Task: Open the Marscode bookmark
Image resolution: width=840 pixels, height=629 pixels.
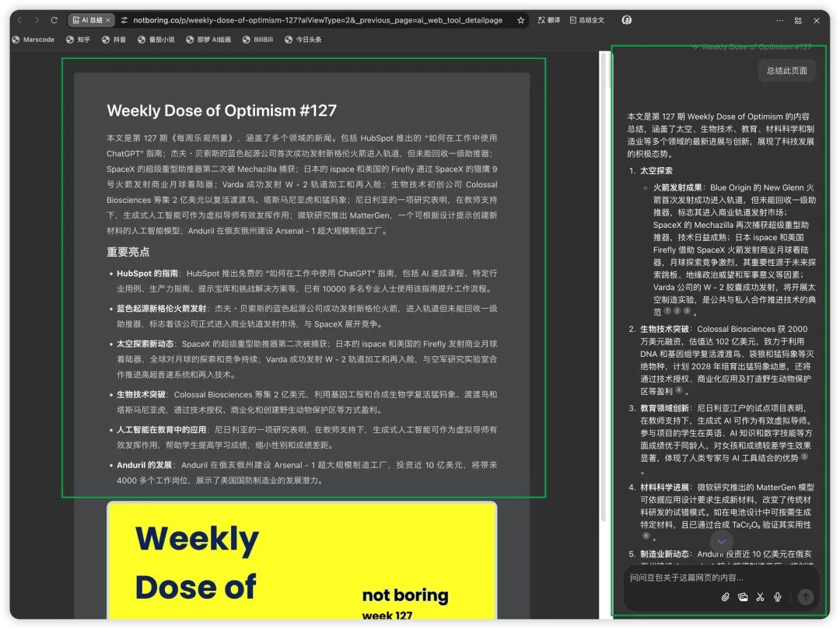Action: click(x=33, y=40)
